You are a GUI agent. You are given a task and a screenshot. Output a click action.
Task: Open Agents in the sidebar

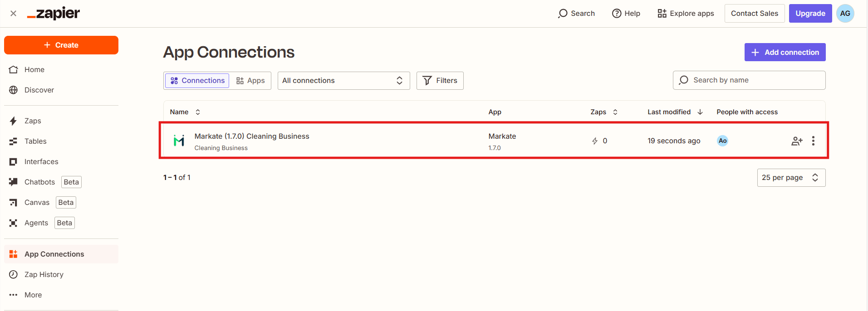[61, 223]
